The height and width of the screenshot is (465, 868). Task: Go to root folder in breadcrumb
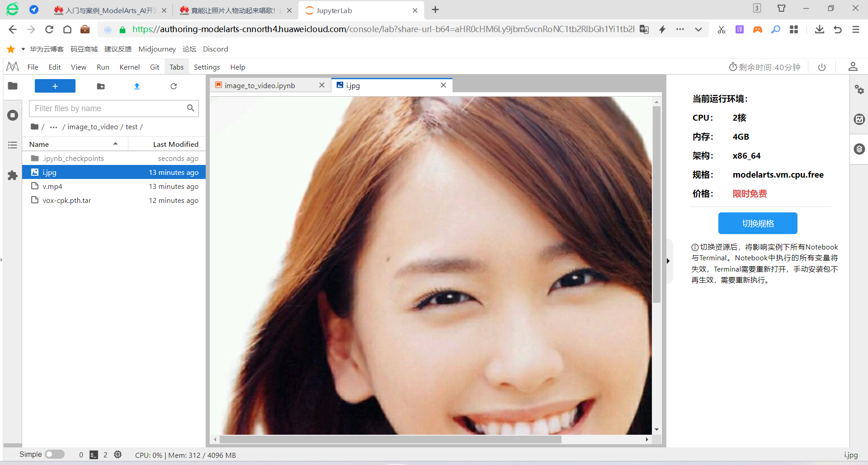point(35,127)
